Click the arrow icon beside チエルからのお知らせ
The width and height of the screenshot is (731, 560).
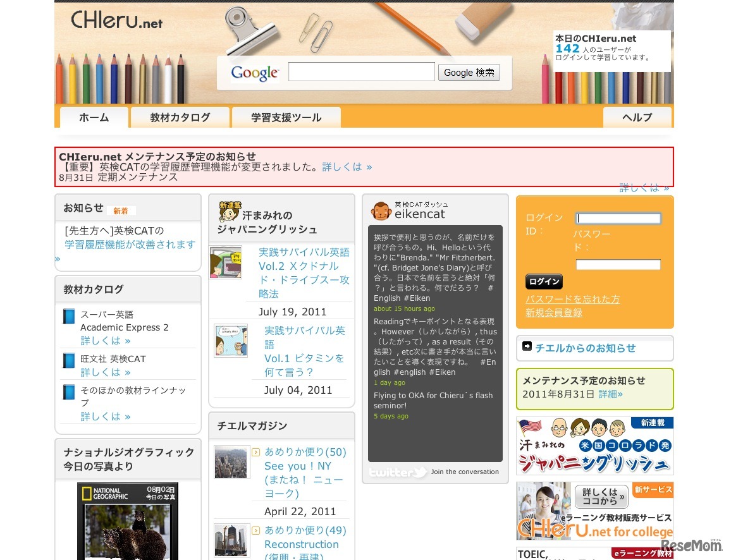(527, 346)
